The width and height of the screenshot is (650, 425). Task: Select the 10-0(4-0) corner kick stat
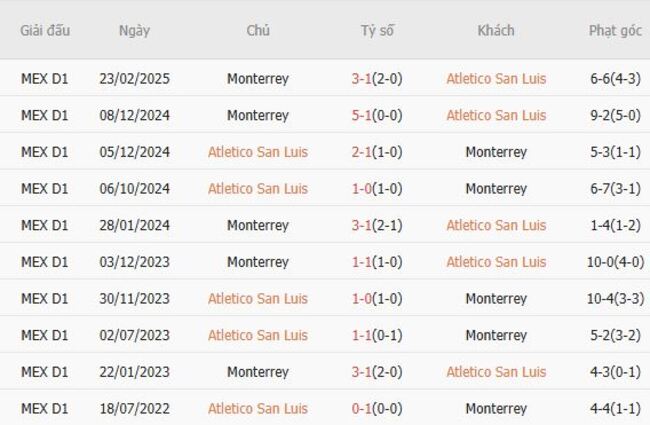coord(615,262)
